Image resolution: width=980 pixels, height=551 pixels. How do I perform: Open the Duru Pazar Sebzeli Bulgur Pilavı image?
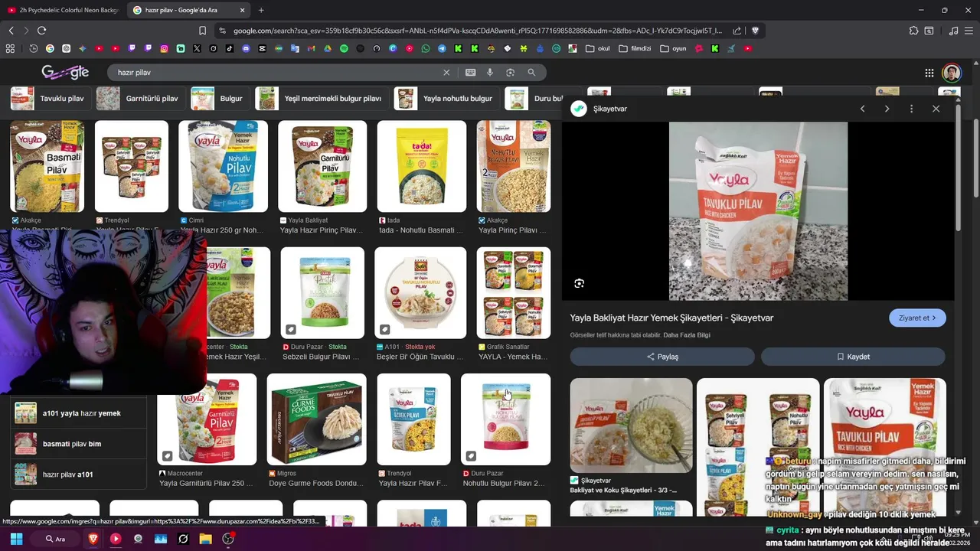pos(322,292)
